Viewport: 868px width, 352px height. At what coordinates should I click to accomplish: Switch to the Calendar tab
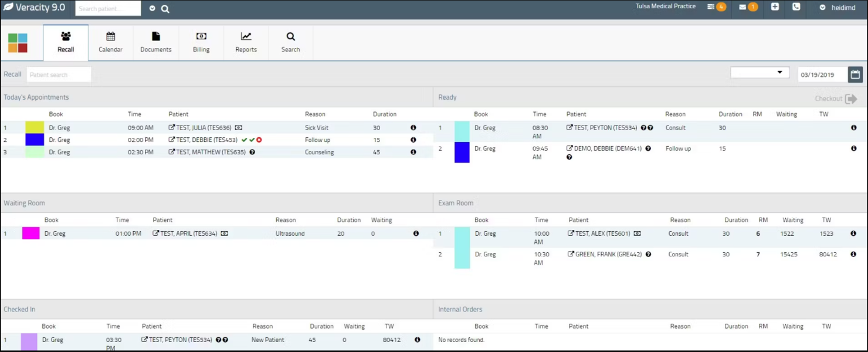110,42
